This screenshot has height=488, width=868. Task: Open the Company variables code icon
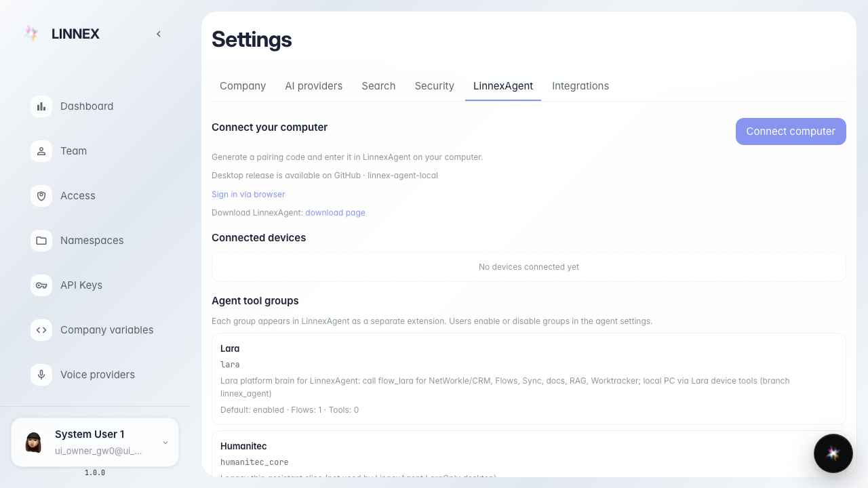[x=41, y=330]
